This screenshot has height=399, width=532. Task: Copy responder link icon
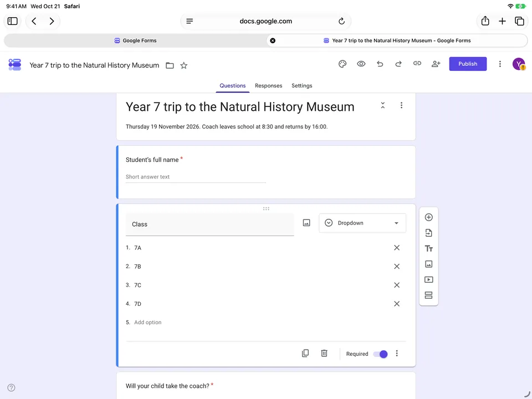(x=417, y=63)
